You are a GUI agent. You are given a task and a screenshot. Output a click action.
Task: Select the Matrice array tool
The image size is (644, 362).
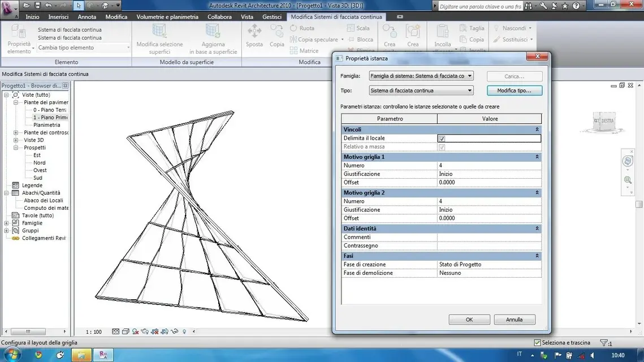[304, 50]
